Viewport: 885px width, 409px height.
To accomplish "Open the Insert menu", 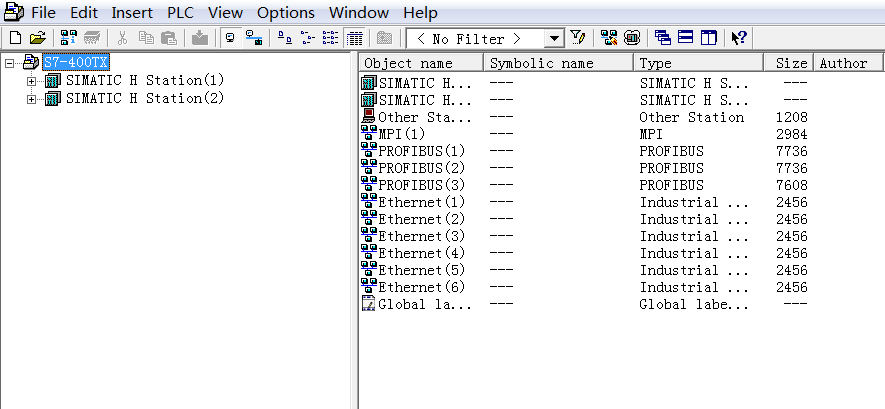I will pos(132,12).
